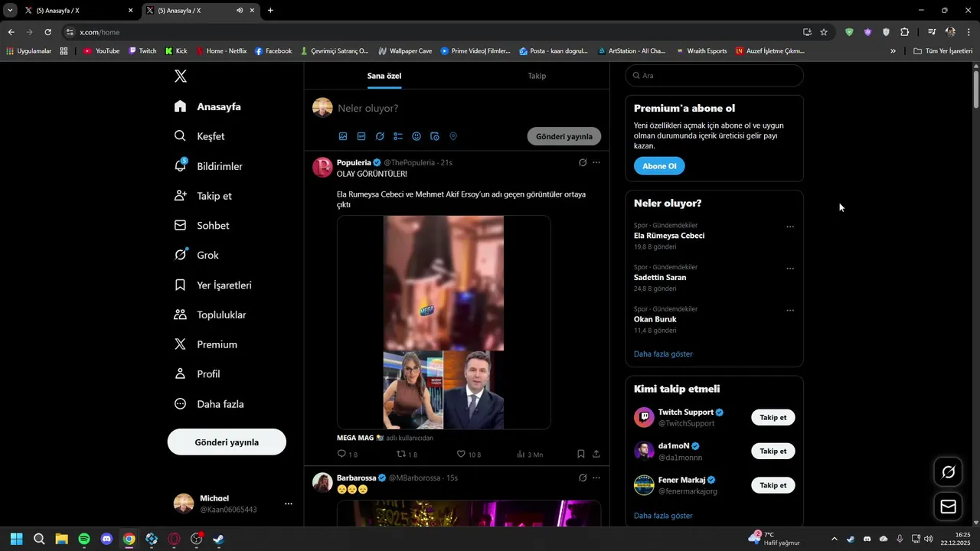This screenshot has height=551, width=980.
Task: Follow Fener Markaj account
Action: coord(773,485)
